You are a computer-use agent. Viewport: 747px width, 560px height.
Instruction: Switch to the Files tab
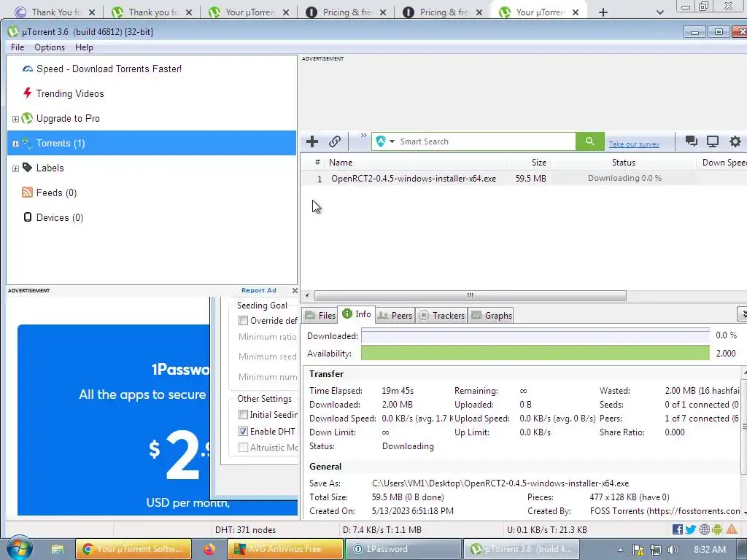[x=320, y=315]
